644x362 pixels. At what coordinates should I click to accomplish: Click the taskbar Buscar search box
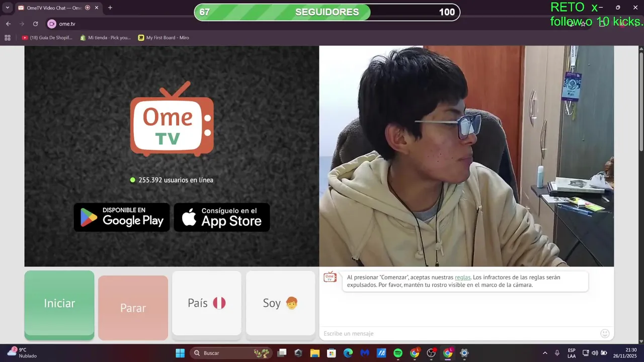[231, 353]
